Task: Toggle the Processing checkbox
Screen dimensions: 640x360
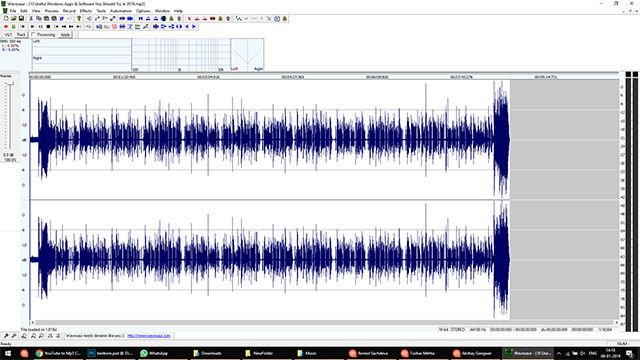Action: tap(33, 34)
